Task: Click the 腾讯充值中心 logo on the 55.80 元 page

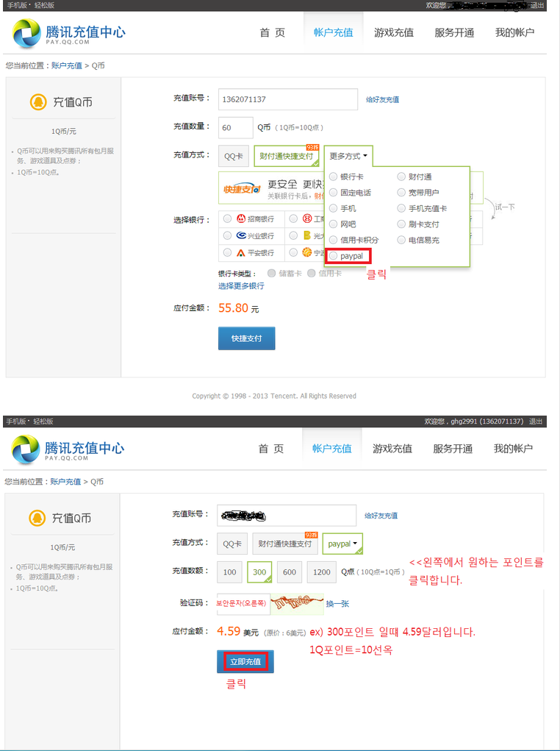Action: click(x=69, y=34)
